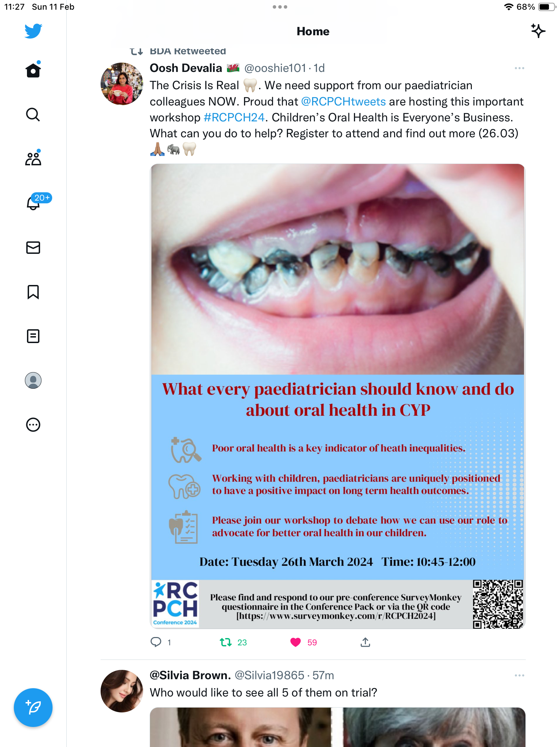This screenshot has height=747, width=560.
Task: Open the Search magnifier in sidebar
Action: coord(33,114)
